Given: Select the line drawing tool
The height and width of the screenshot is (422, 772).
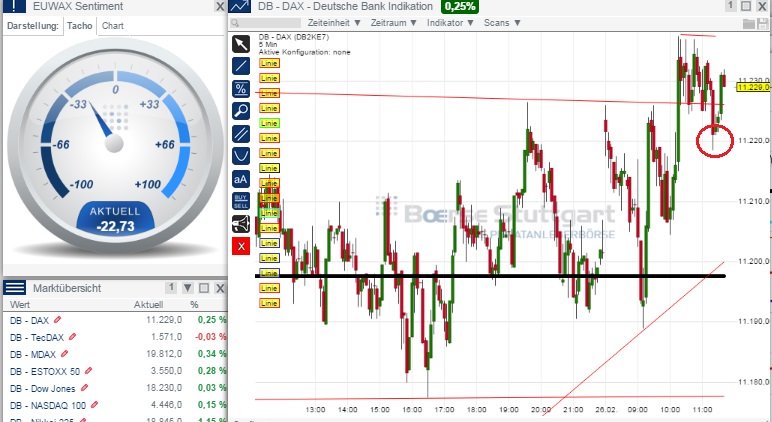Looking at the screenshot, I should tap(241, 66).
